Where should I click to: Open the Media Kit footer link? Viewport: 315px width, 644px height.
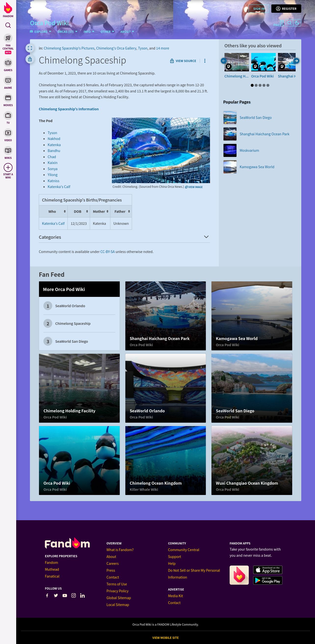pos(175,596)
